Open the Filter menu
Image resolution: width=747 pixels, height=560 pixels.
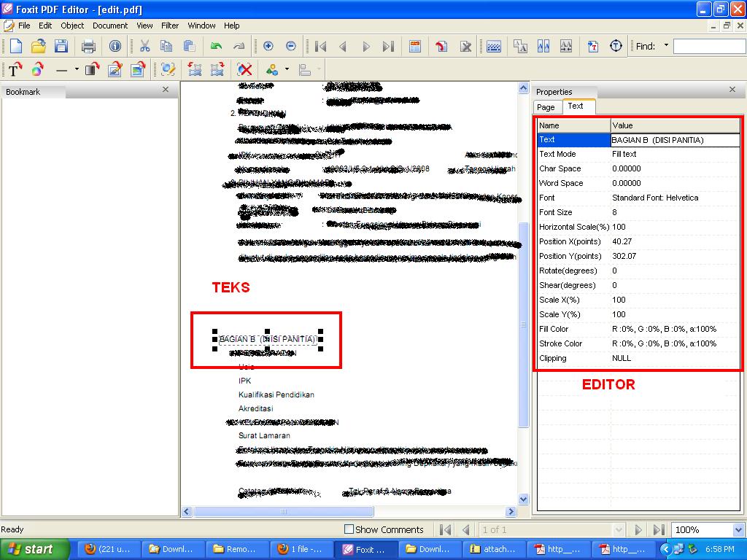(169, 26)
